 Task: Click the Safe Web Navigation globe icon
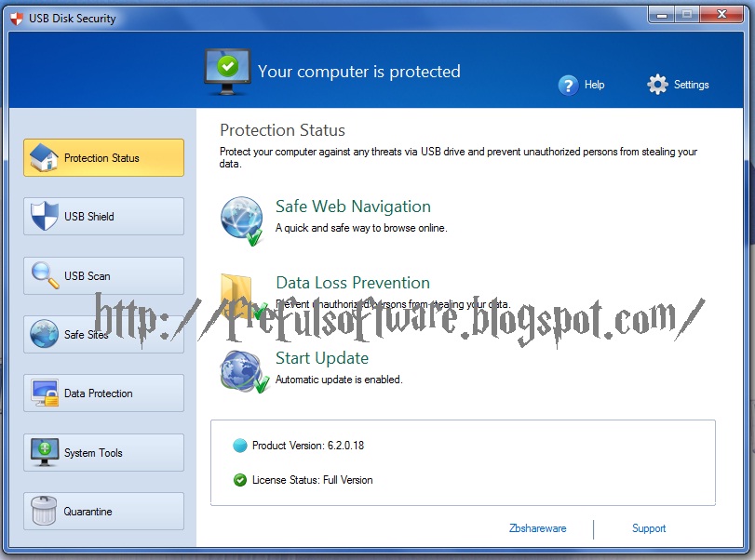point(242,220)
